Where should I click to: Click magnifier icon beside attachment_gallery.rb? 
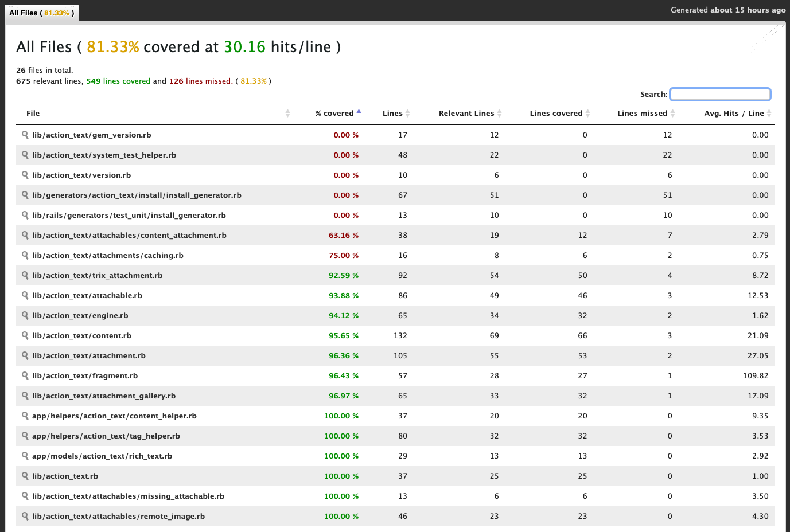click(x=25, y=396)
